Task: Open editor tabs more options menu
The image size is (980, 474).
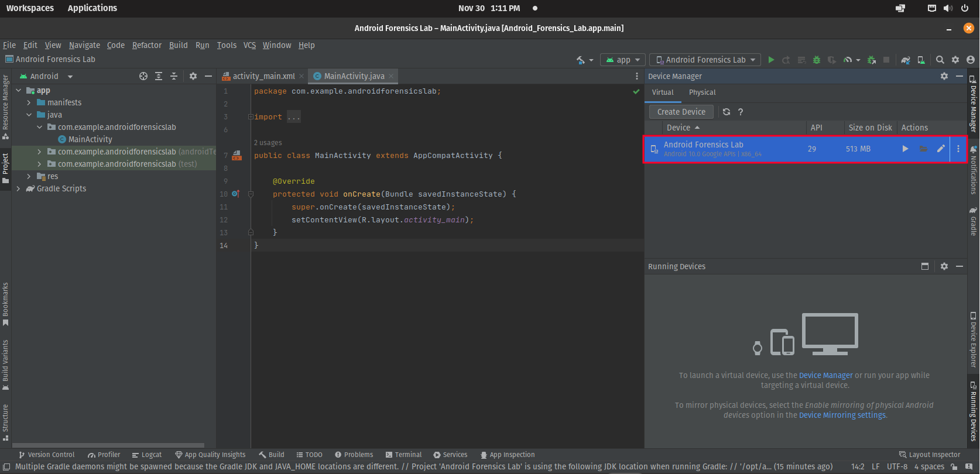Action: click(637, 76)
